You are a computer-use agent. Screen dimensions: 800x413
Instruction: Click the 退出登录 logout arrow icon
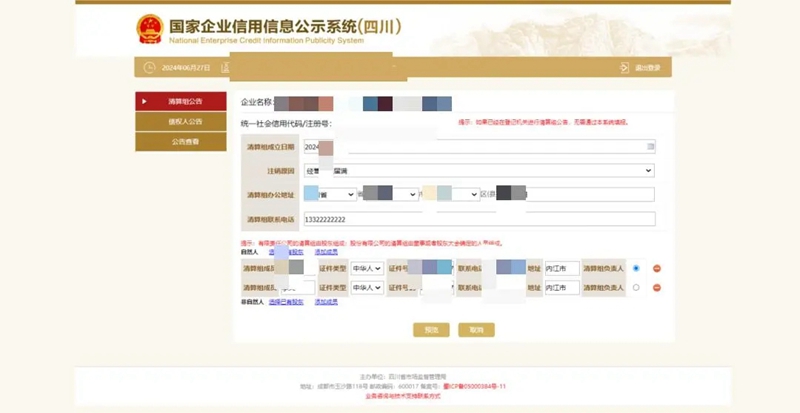coord(624,67)
